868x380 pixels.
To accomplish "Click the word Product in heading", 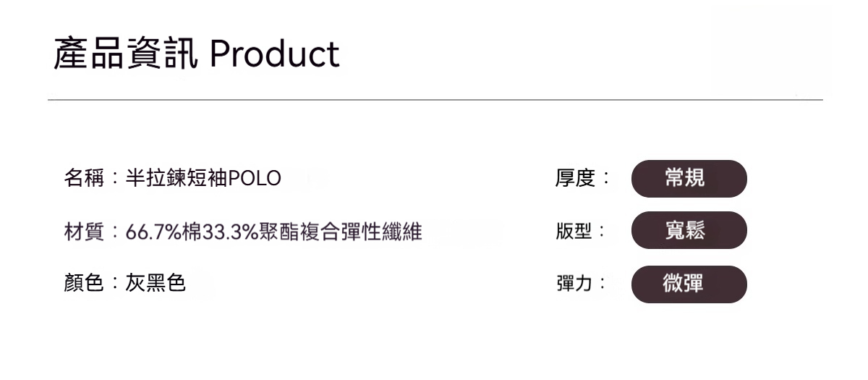I will point(275,54).
